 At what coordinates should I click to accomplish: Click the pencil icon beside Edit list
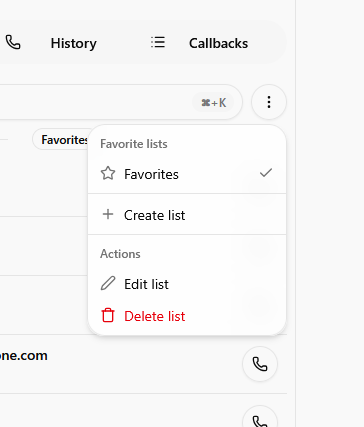tap(108, 283)
